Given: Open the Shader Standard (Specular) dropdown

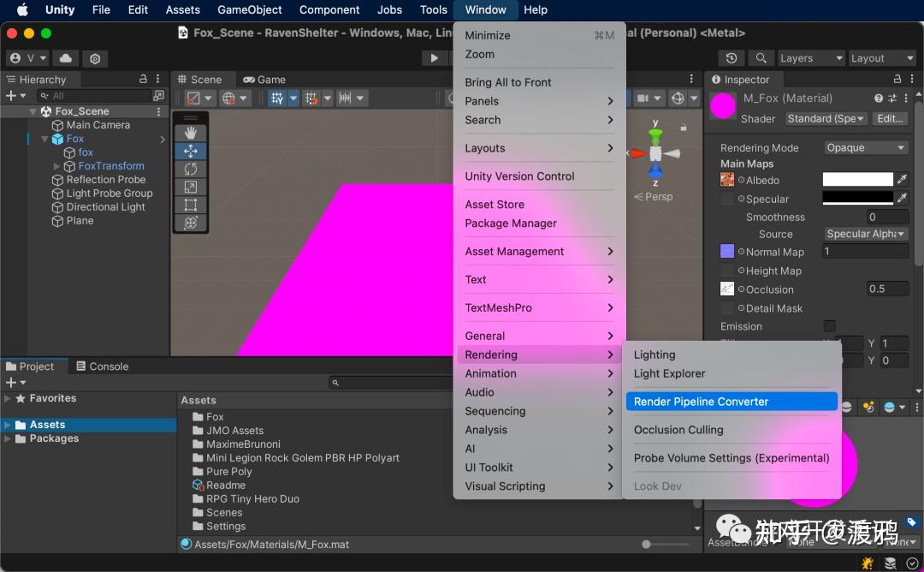Looking at the screenshot, I should coord(825,118).
